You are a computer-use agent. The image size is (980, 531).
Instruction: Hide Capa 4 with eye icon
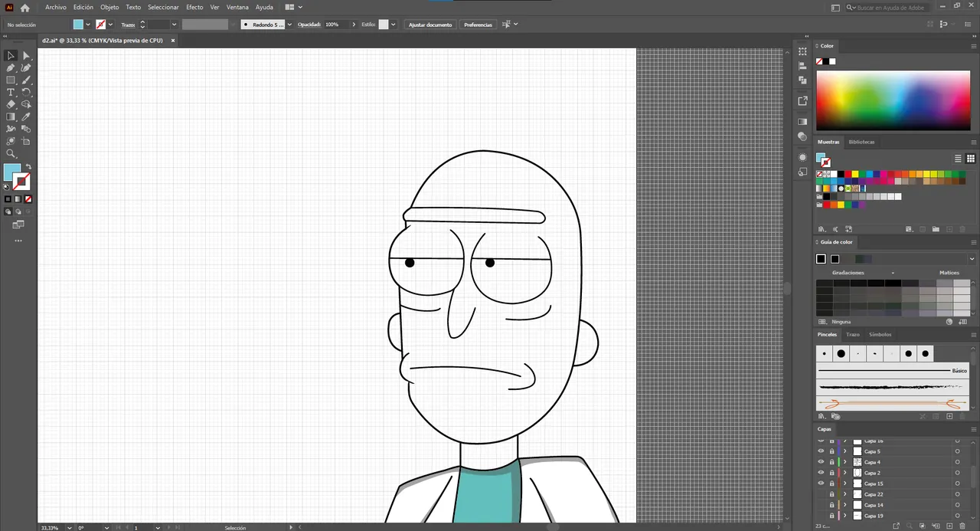[x=821, y=462]
